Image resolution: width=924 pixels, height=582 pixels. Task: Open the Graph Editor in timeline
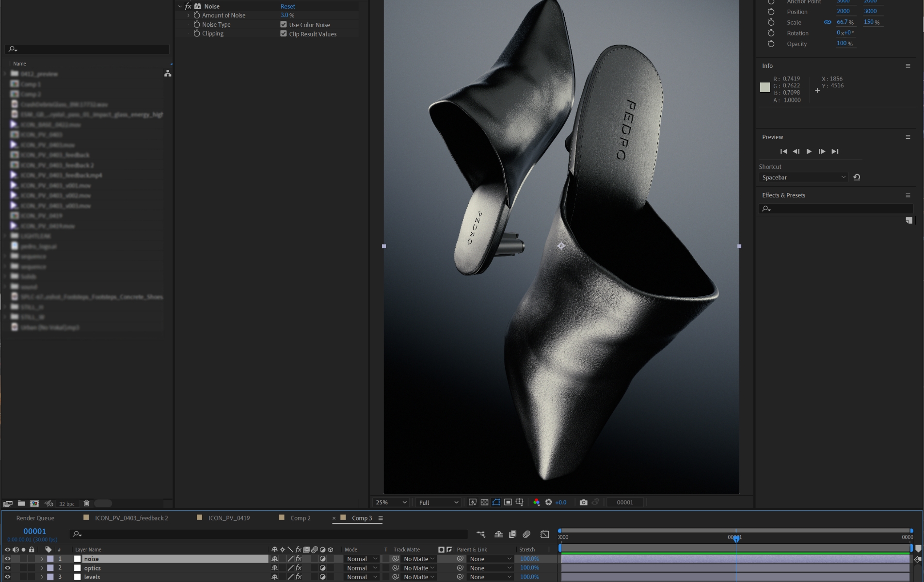click(x=545, y=534)
